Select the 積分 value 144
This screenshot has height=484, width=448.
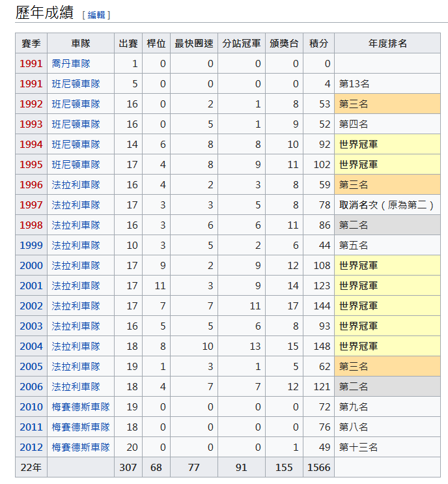[x=318, y=306]
